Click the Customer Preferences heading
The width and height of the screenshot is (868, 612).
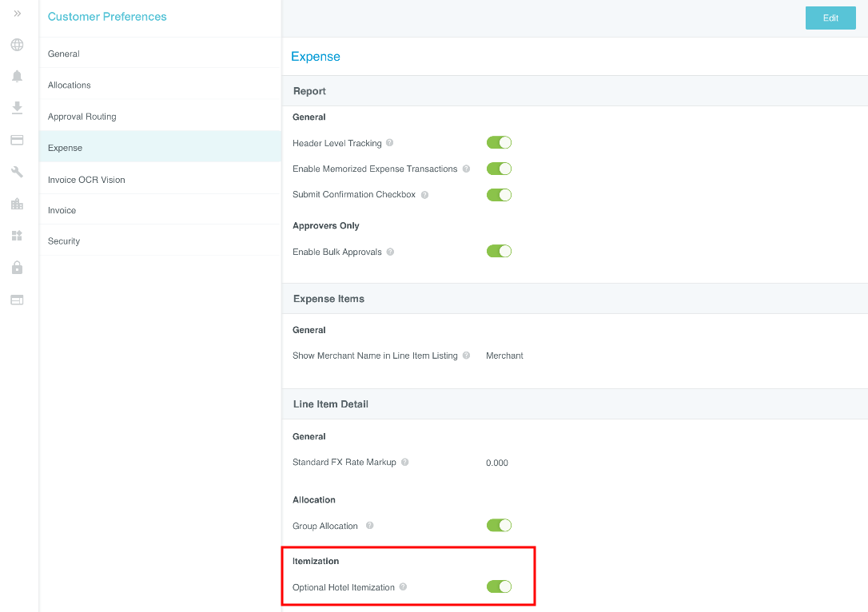point(107,17)
